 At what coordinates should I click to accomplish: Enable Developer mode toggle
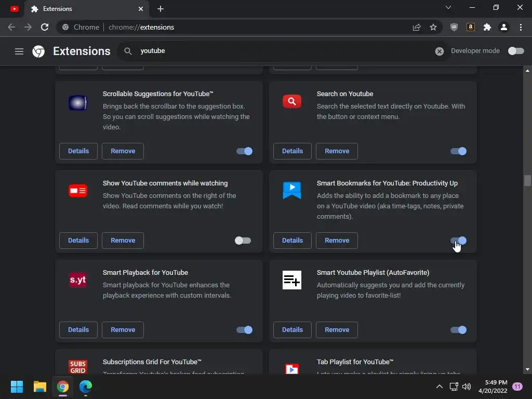click(x=516, y=51)
